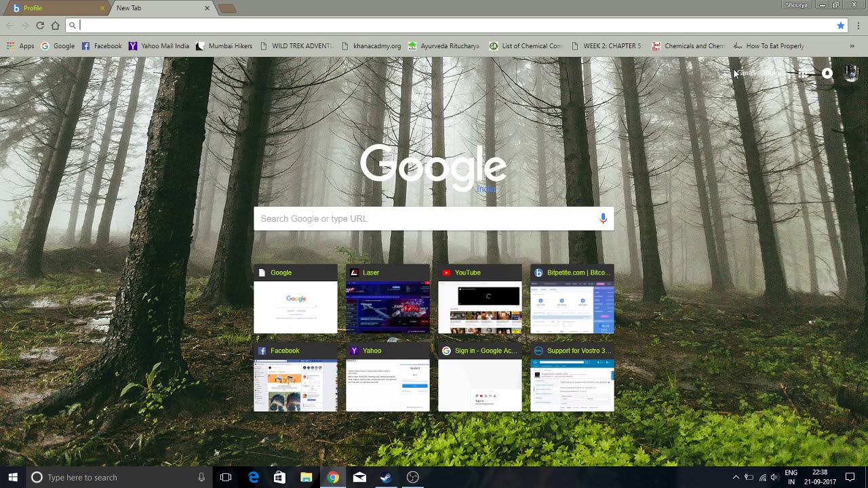Reload the current page
This screenshot has width=868, height=488.
[40, 25]
